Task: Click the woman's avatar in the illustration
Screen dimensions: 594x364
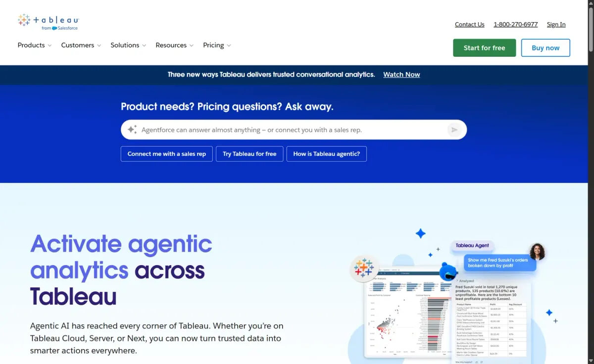Action: [537, 252]
